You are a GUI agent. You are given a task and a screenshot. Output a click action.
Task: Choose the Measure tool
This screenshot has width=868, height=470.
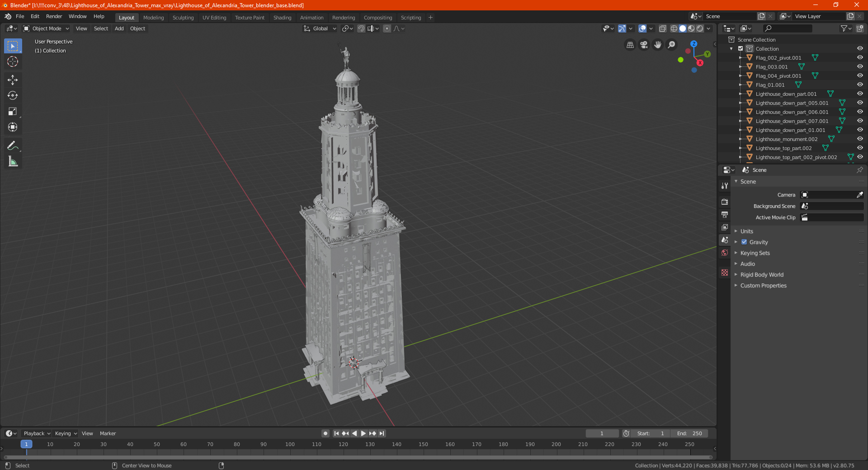13,161
